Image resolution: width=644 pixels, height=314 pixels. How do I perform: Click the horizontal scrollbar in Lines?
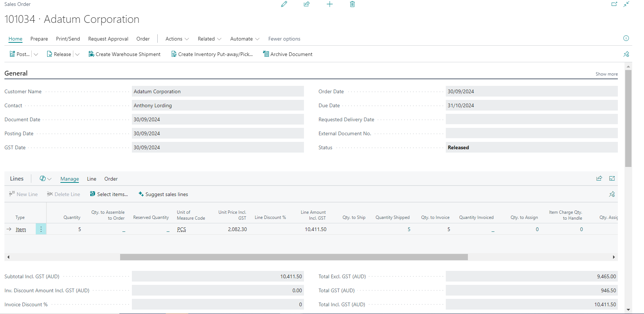(294, 257)
